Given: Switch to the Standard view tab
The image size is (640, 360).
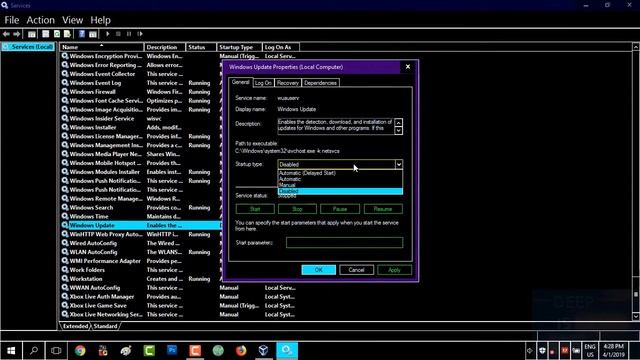Looking at the screenshot, I should (x=105, y=326).
